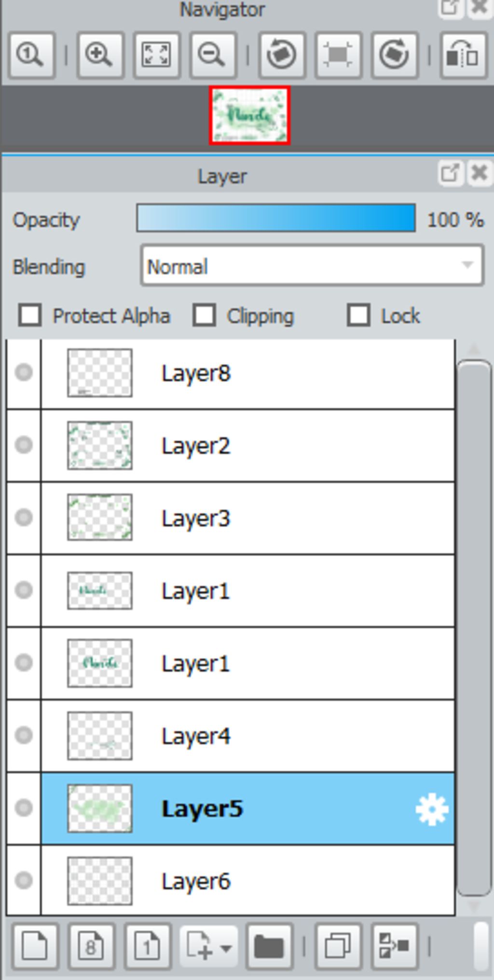Select Layer4 in the layer list

248,736
